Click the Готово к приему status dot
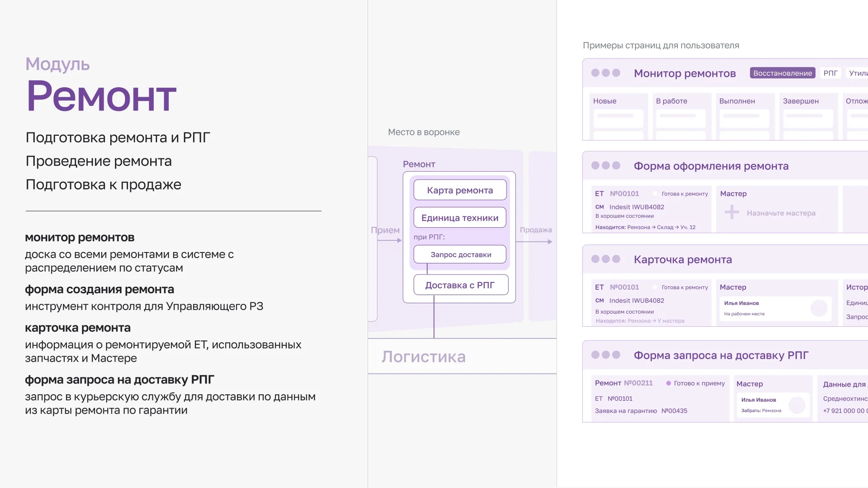This screenshot has height=488, width=868. [x=668, y=383]
